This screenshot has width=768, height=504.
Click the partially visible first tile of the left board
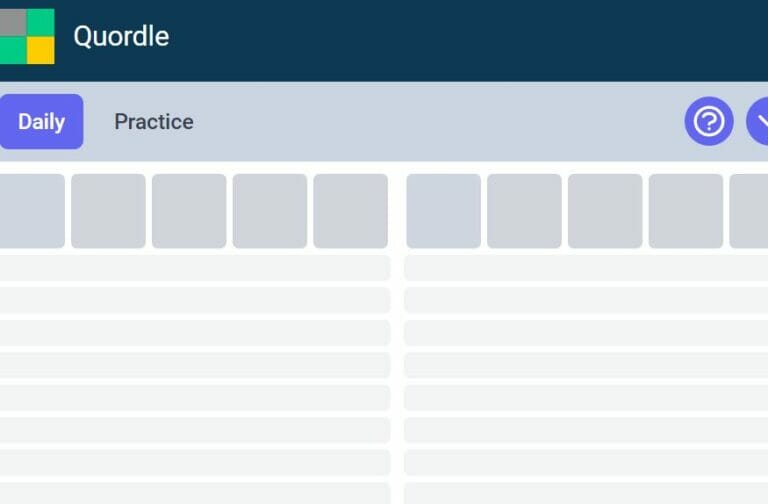pyautogui.click(x=32, y=211)
